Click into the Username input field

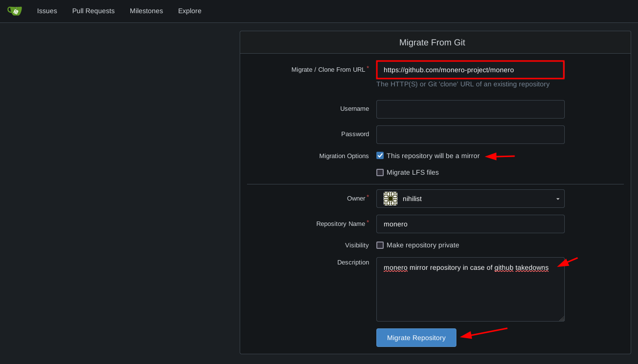click(470, 109)
